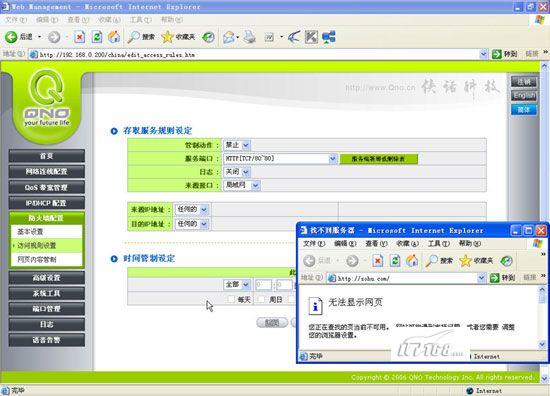Open the 来源接口 dropdown showing 局域网
This screenshot has width=550, height=396.
pyautogui.click(x=242, y=185)
